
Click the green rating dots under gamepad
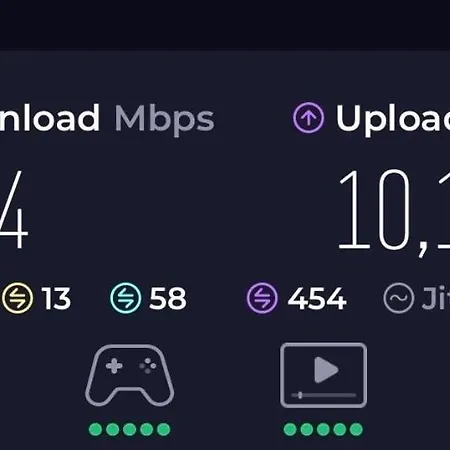pos(130,429)
